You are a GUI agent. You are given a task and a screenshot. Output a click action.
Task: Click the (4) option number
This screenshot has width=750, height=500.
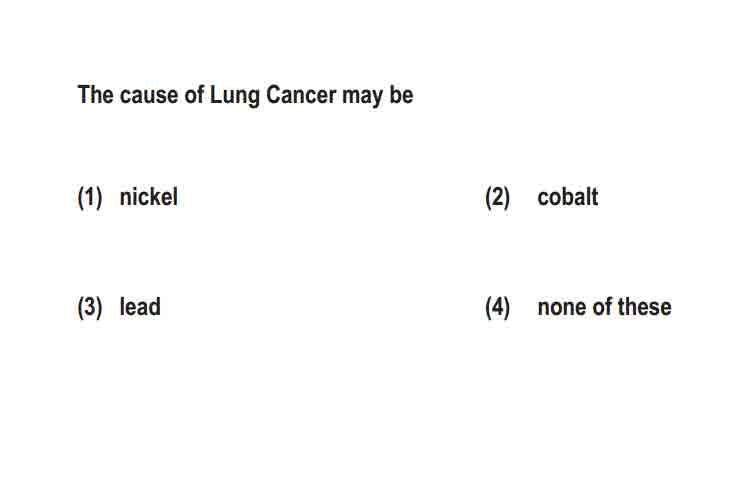[497, 307]
